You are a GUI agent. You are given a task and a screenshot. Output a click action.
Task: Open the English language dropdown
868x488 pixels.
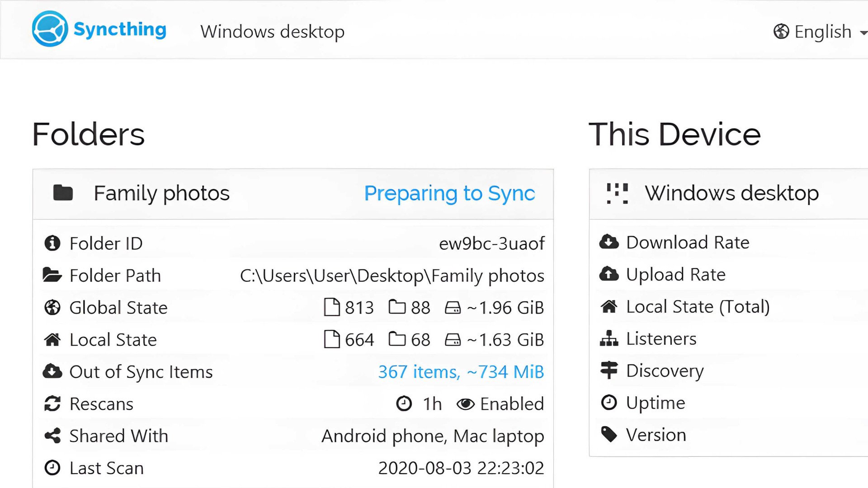coord(820,32)
